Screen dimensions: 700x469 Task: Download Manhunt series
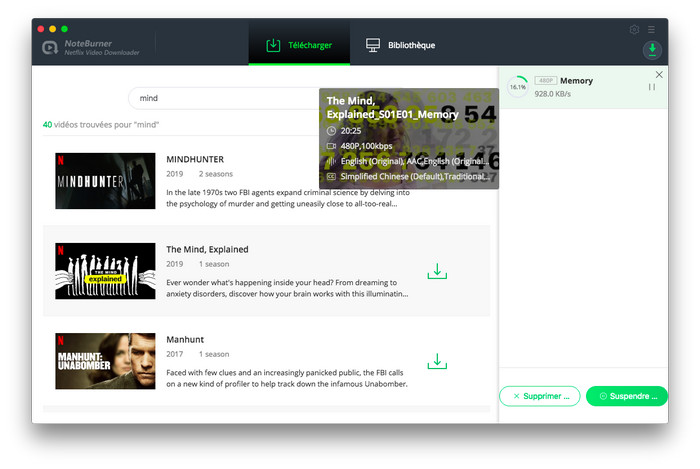coord(437,361)
